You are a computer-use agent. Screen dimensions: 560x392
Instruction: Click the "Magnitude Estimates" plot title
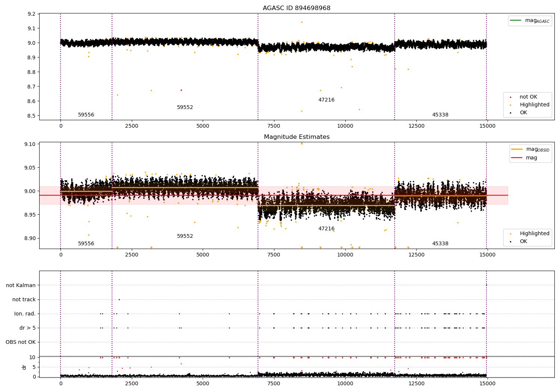point(296,137)
